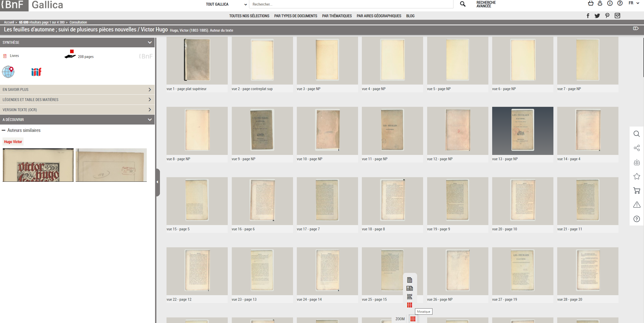This screenshot has width=644, height=323.
Task: Click the Hugo Victor author tag
Action: (x=13, y=142)
